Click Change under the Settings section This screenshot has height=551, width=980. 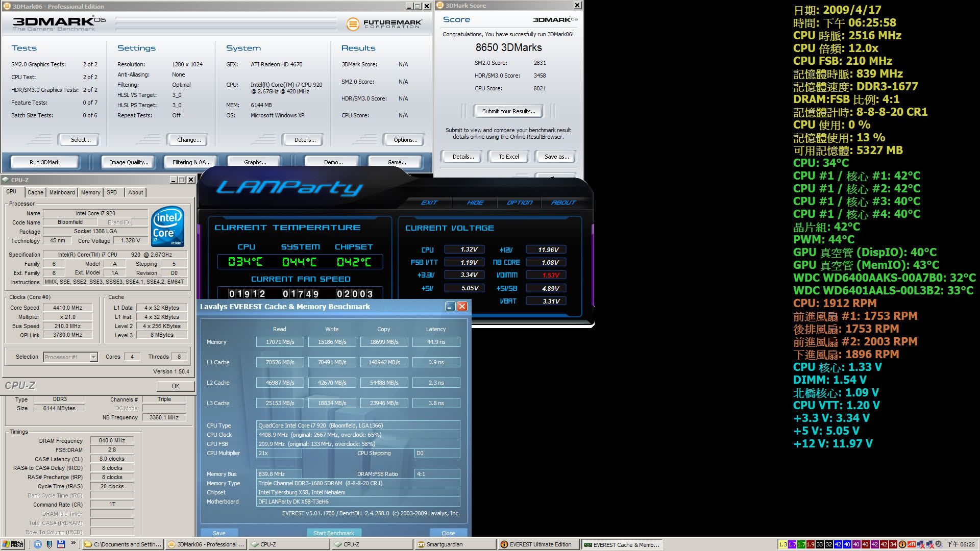pos(189,140)
